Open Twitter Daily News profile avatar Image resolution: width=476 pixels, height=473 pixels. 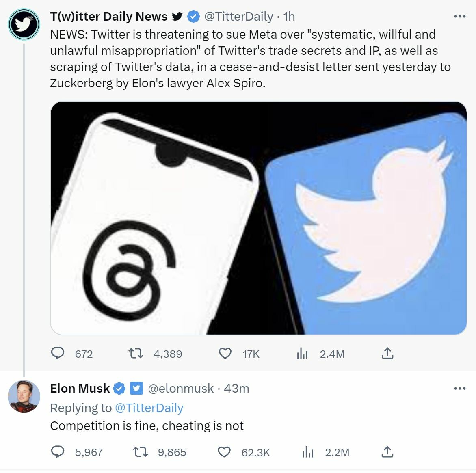click(24, 24)
